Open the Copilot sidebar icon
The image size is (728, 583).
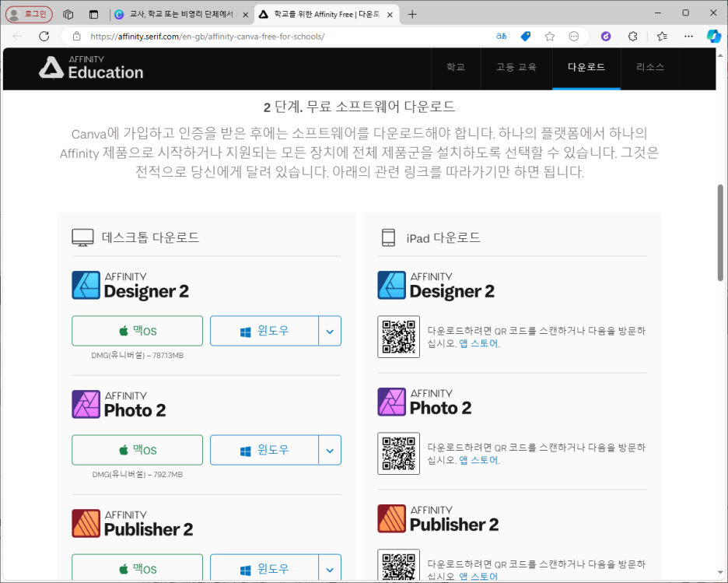(713, 37)
